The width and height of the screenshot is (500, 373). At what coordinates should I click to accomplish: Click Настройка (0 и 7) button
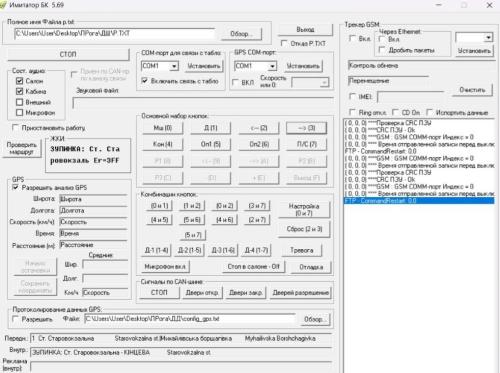[304, 209]
